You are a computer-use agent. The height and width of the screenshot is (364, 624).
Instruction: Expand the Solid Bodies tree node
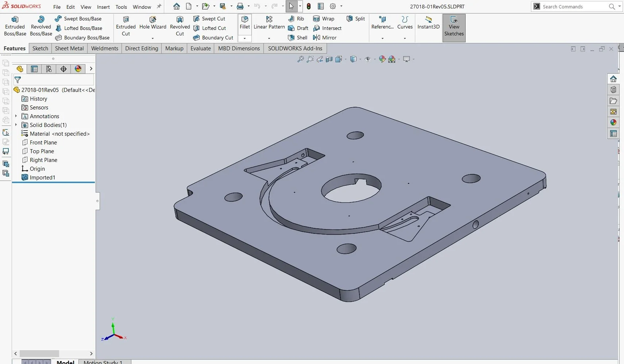pyautogui.click(x=16, y=125)
